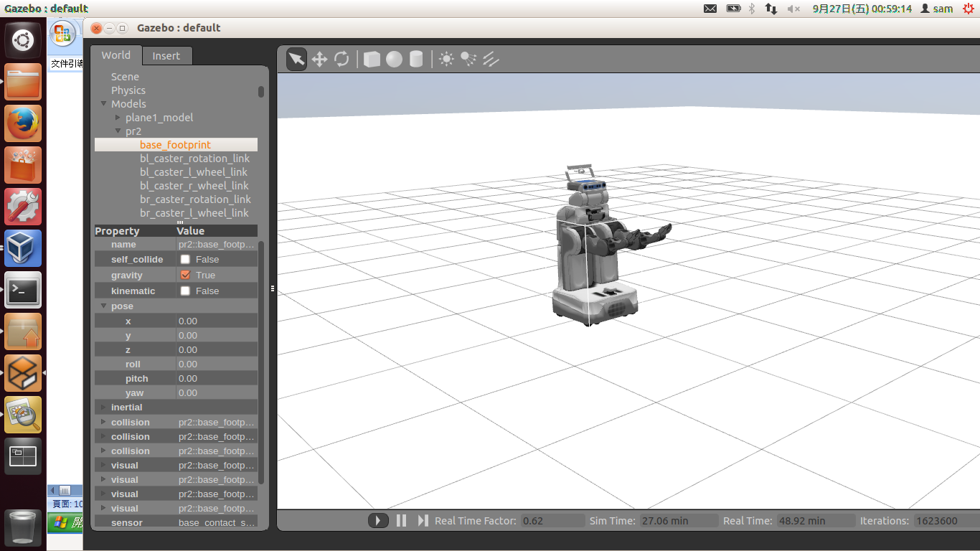Open the system power menu
Viewport: 980px width, 551px height.
(969, 9)
